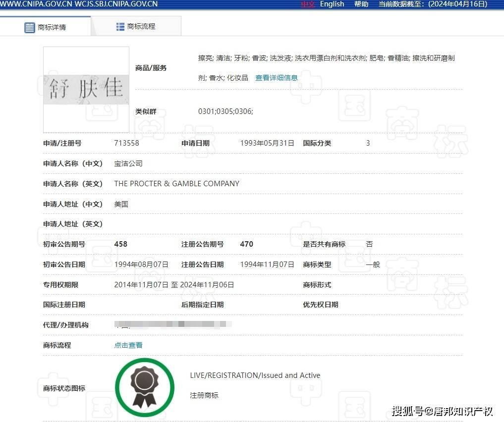Open 点击查看 trademark process link
The height and width of the screenshot is (422, 504).
point(128,345)
